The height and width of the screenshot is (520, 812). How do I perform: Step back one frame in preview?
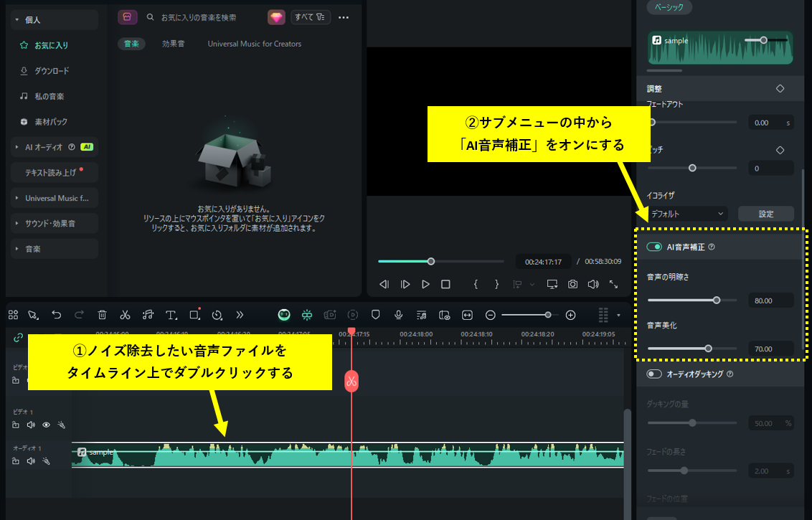point(384,284)
